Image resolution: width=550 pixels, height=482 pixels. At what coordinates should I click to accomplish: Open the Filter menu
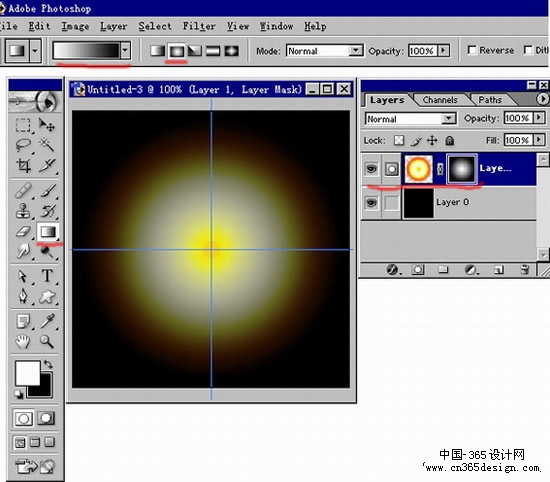click(199, 26)
